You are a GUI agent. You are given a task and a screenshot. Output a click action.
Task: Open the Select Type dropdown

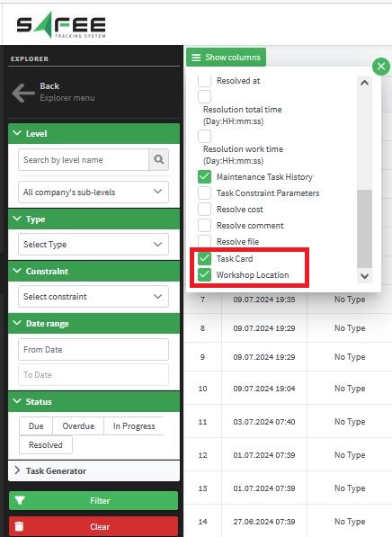pos(94,244)
